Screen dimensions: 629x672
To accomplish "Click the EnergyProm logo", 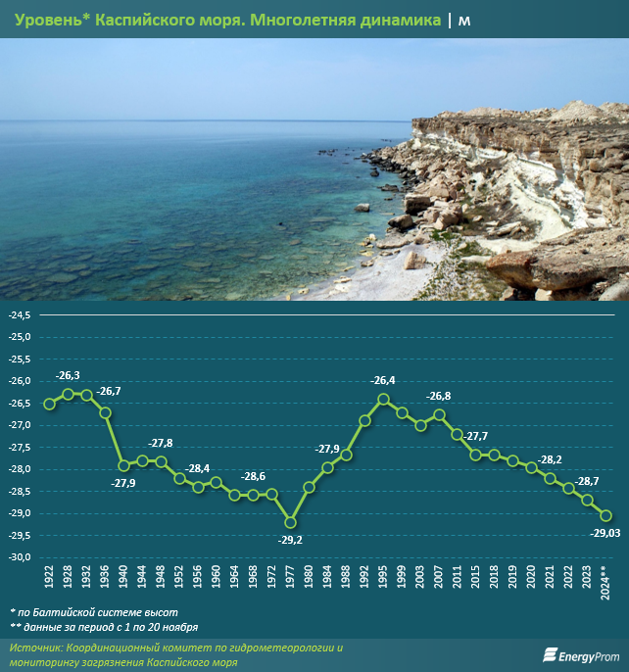I will click(581, 655).
